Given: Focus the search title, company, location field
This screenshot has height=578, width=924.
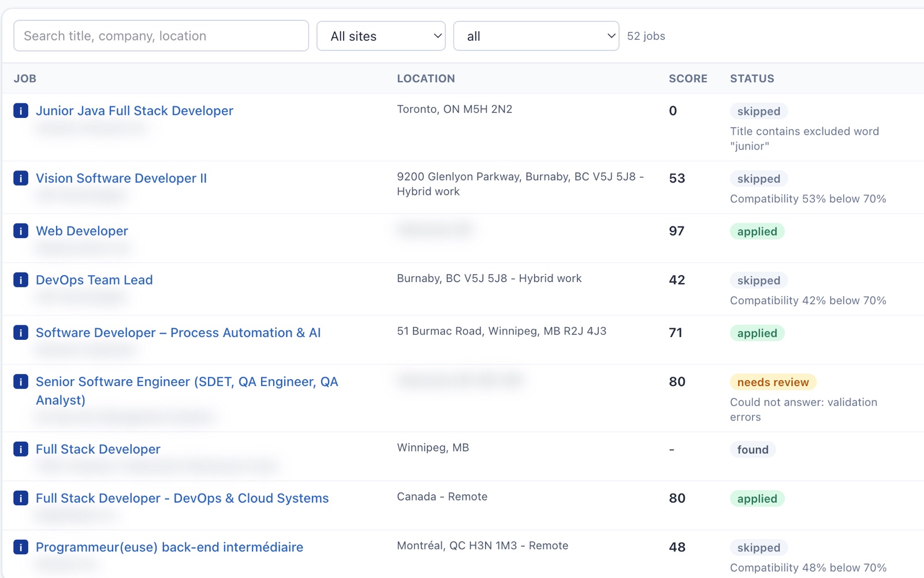Looking at the screenshot, I should pyautogui.click(x=161, y=36).
